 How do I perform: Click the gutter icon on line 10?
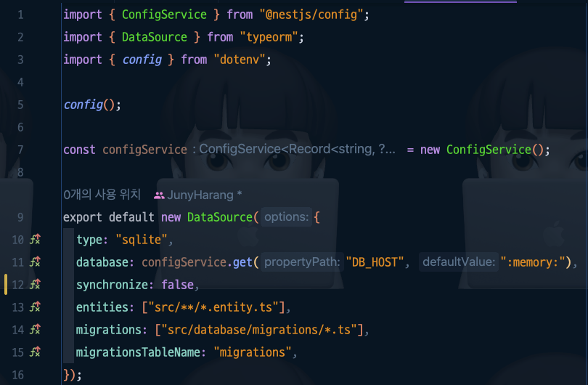click(36, 240)
